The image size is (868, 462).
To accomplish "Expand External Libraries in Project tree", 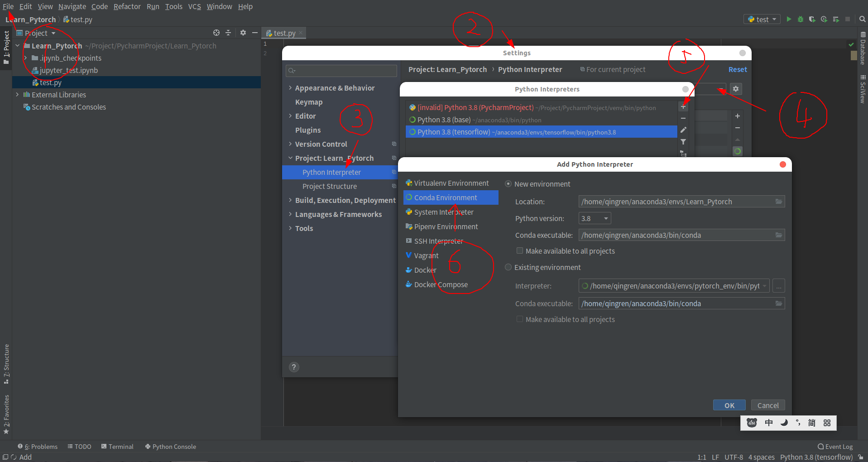I will [x=17, y=95].
